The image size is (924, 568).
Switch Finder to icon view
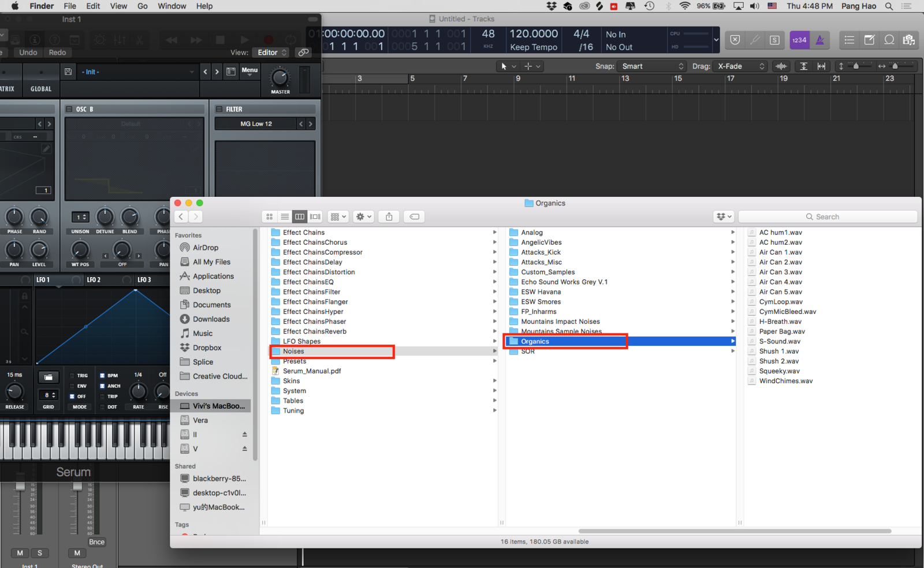coord(270,216)
